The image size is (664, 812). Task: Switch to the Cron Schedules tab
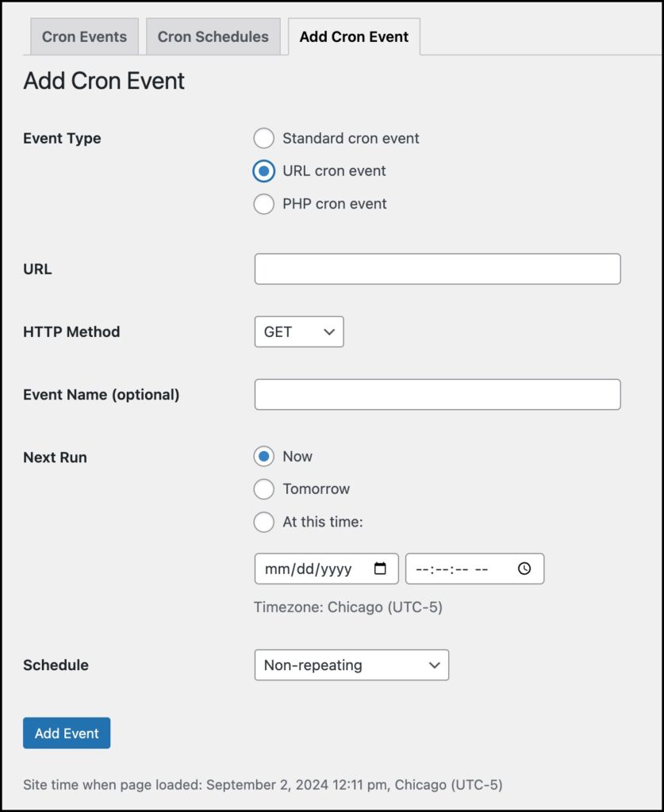[x=213, y=36]
